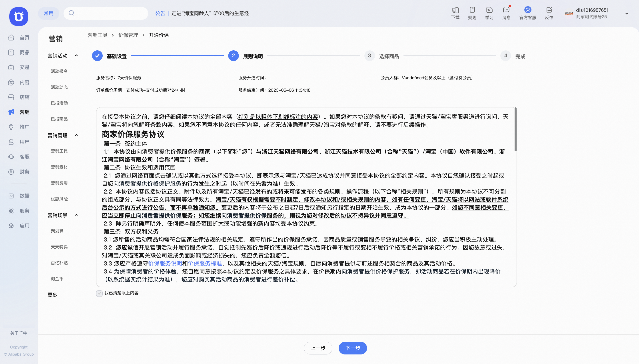Click the 下一步 button
Screen dimensions: 639x364
click(x=353, y=348)
